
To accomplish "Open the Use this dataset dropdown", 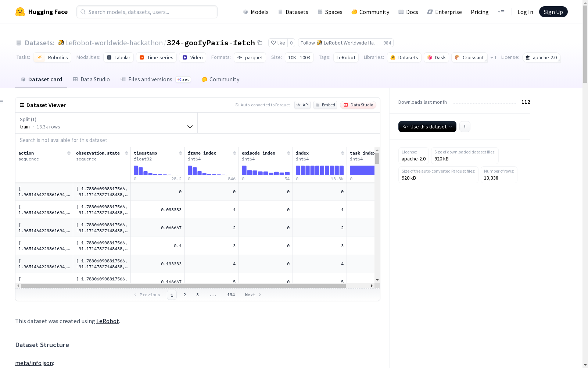I will coord(427,127).
